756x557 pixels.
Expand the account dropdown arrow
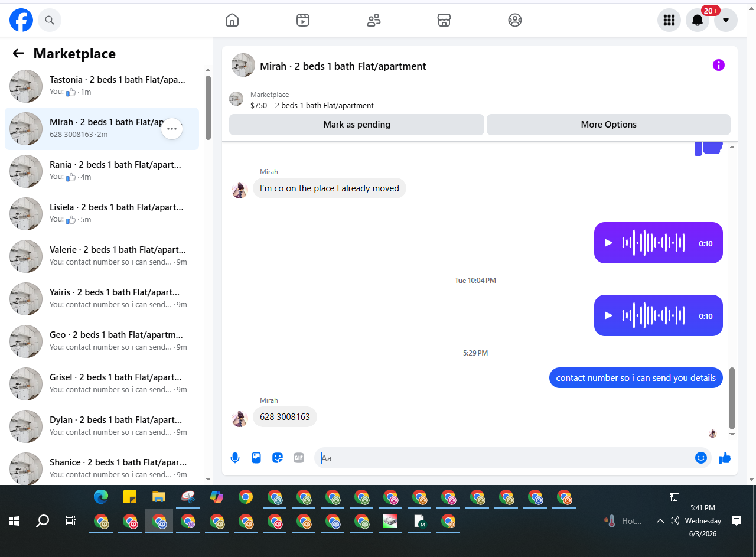pyautogui.click(x=726, y=20)
